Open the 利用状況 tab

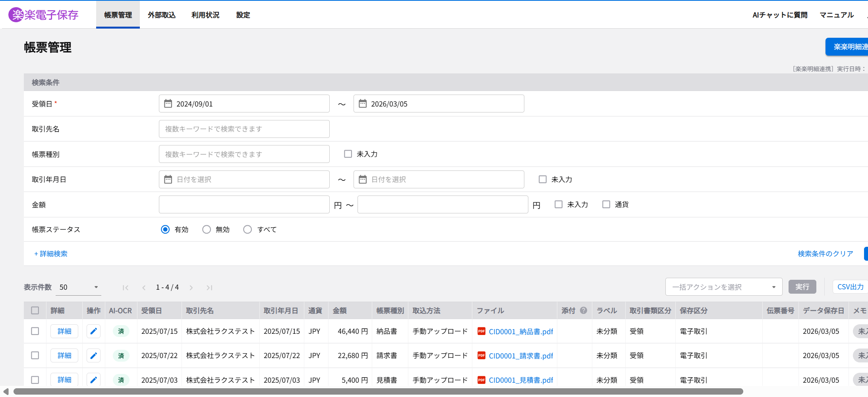(205, 15)
